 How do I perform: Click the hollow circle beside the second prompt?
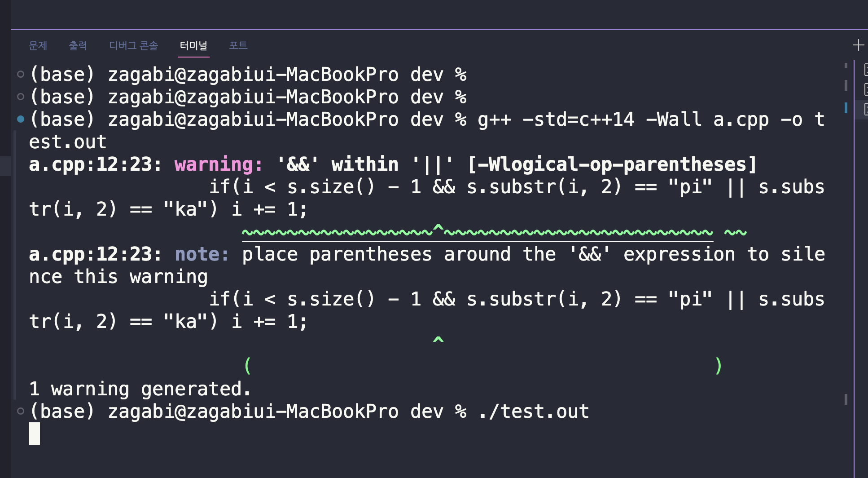pos(21,97)
